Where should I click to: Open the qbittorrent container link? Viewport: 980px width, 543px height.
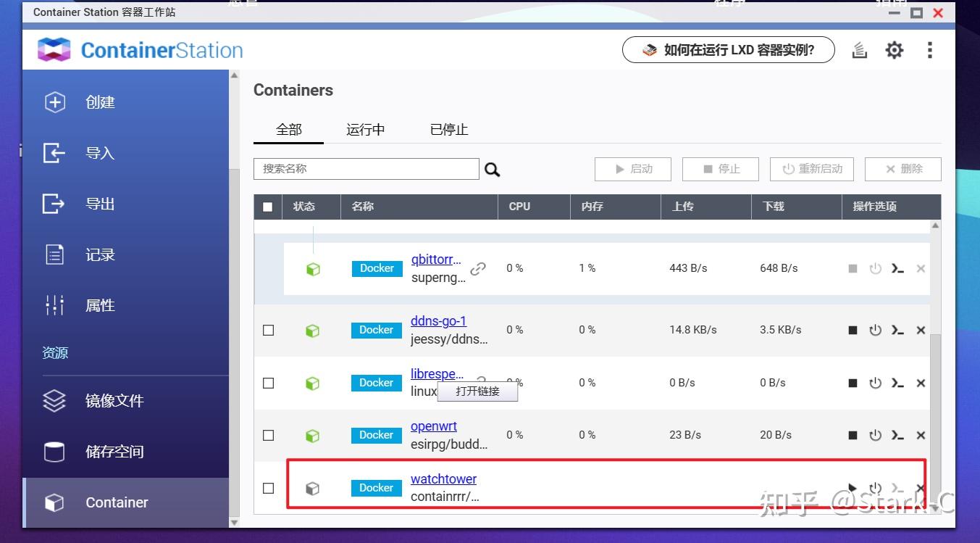click(436, 260)
